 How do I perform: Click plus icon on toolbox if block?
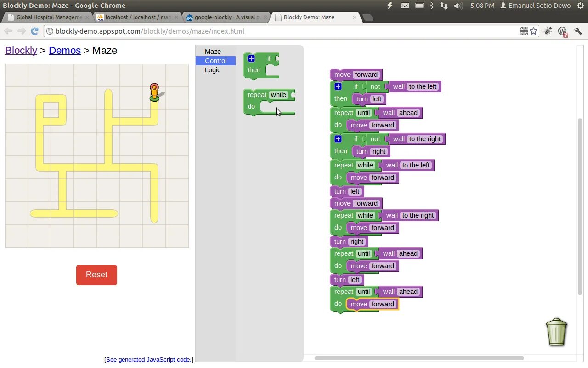coord(251,58)
